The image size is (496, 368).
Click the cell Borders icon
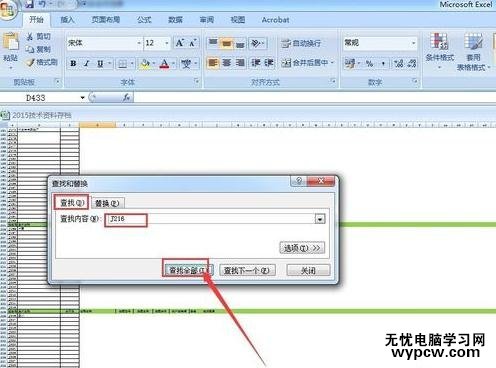(x=122, y=63)
